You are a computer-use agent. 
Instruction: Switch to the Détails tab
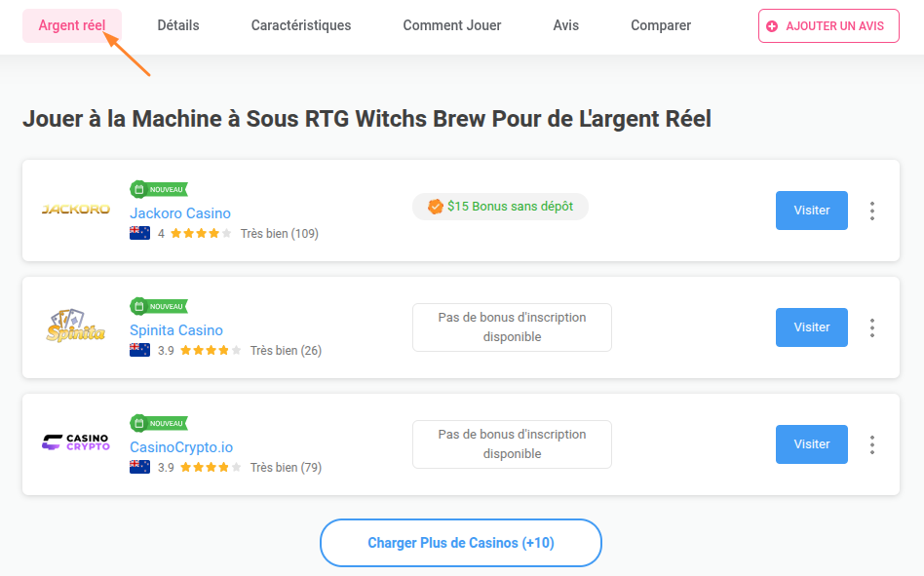point(178,26)
